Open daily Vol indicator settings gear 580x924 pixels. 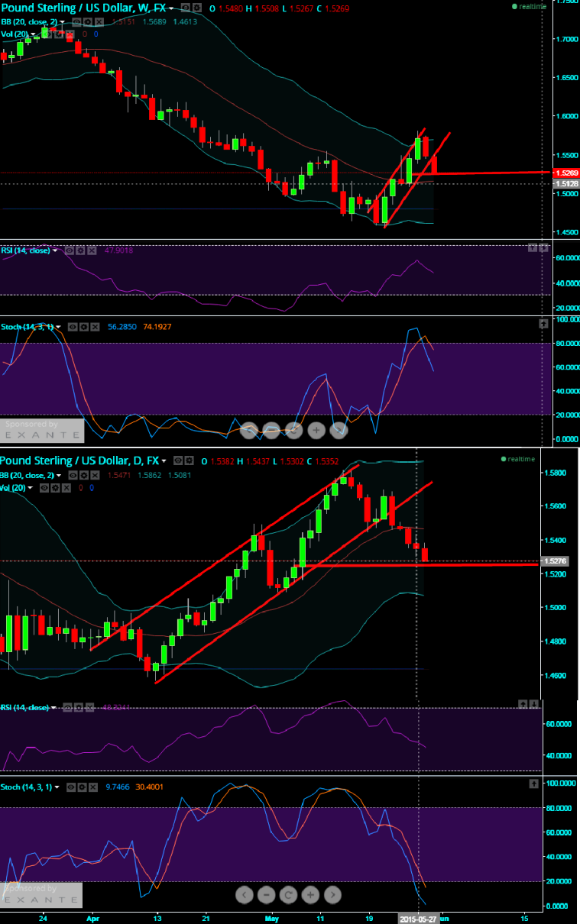pos(56,488)
